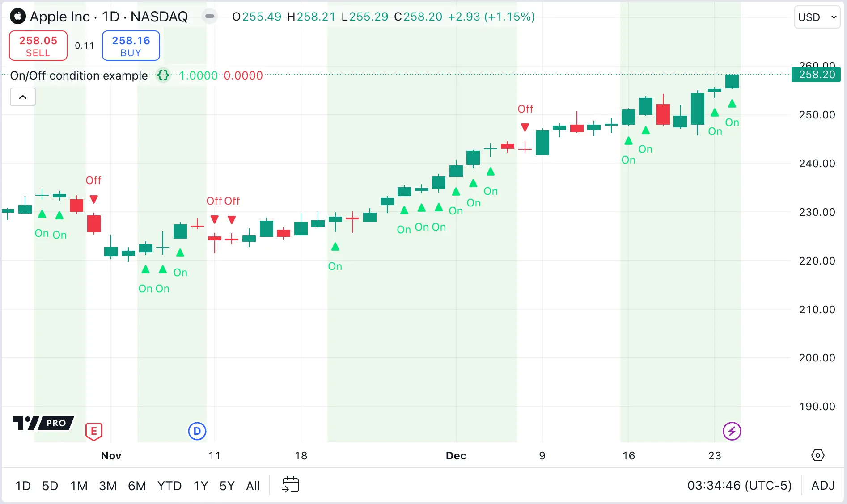This screenshot has width=847, height=504.
Task: Click the purple lightning bolt event icon
Action: 732,431
